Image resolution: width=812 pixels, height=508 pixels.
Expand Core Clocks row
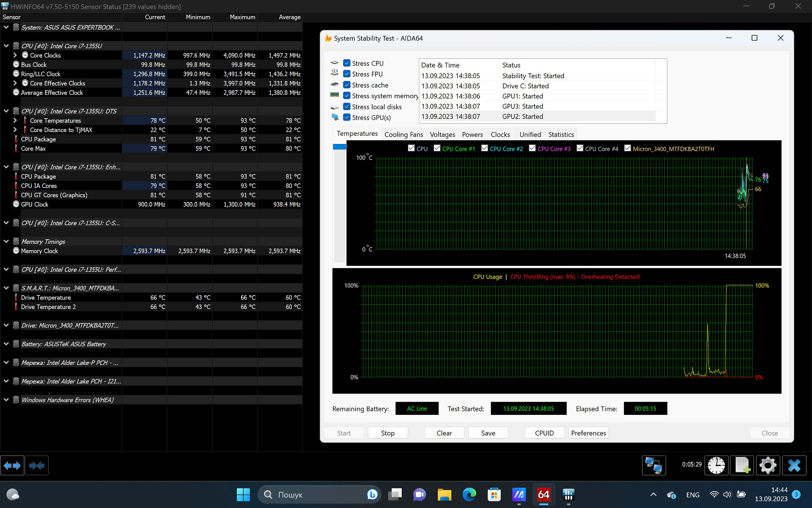point(15,55)
